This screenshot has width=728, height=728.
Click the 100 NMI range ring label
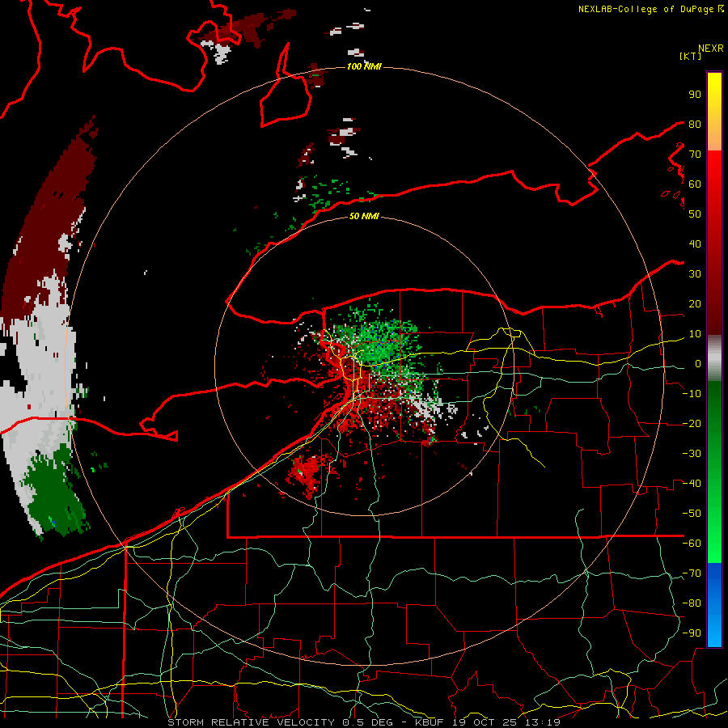tap(364, 66)
